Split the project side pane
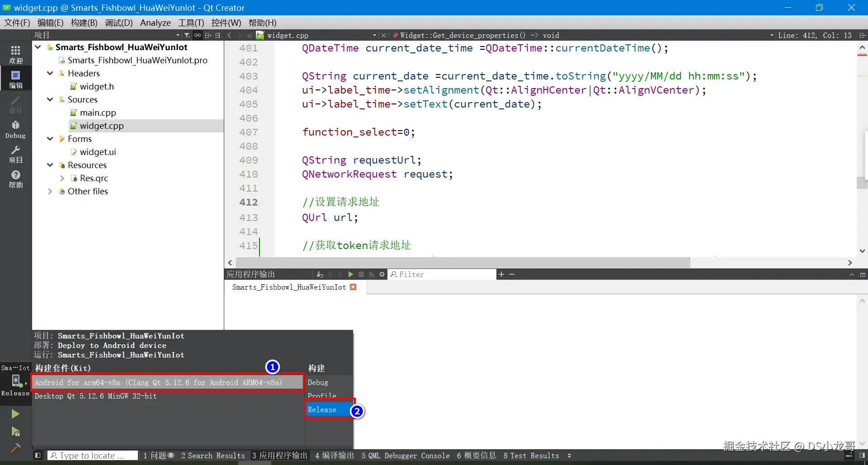The image size is (868, 465). click(208, 35)
